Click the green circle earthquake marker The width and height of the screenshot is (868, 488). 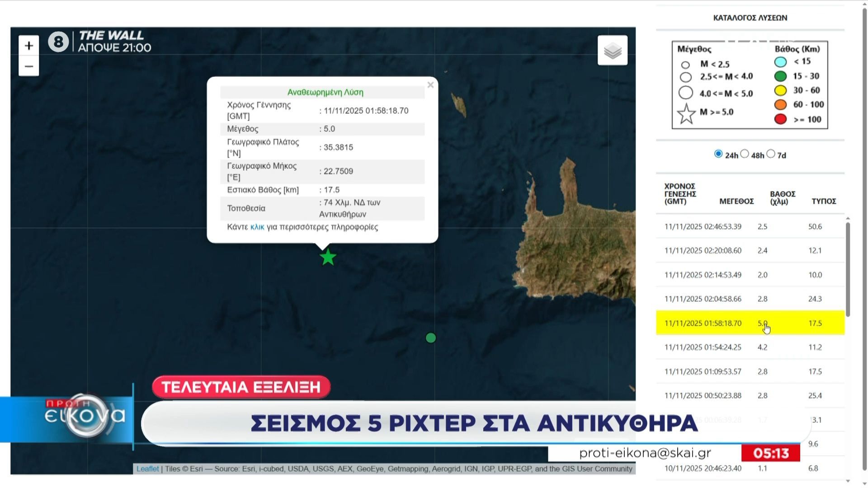click(431, 338)
